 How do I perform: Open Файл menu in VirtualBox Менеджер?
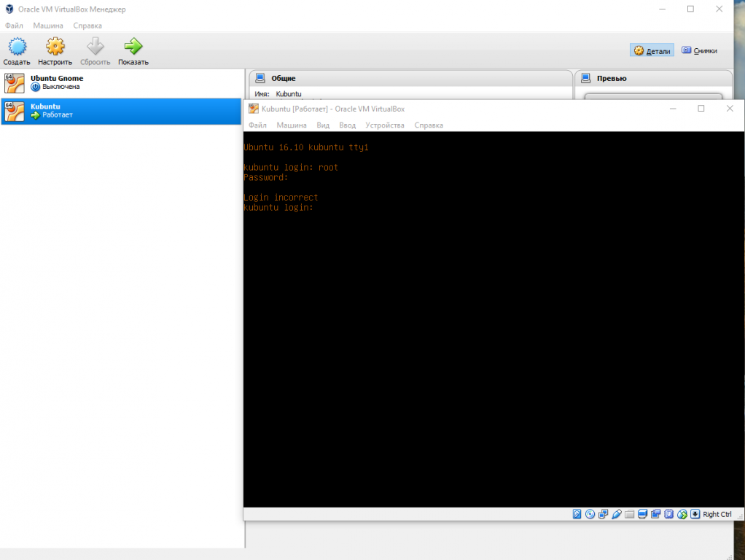14,26
